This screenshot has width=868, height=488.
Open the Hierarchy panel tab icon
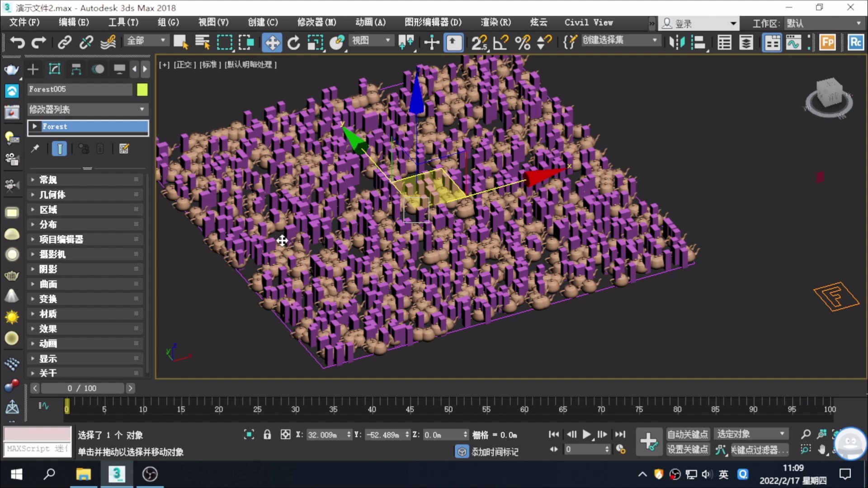tap(76, 69)
